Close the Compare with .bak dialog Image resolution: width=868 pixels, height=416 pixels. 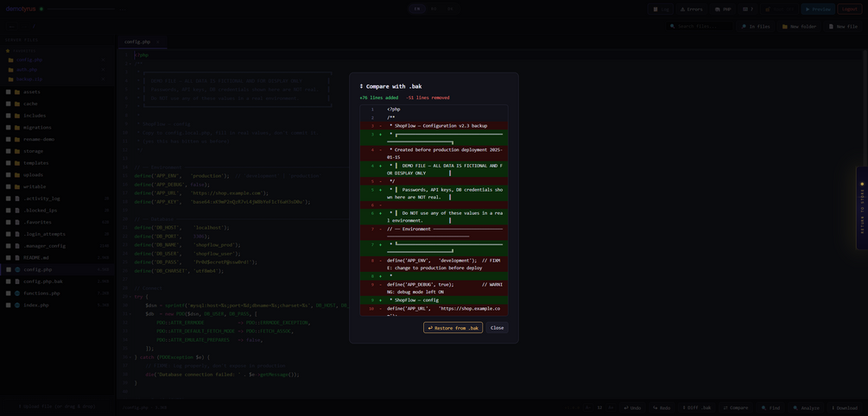pyautogui.click(x=497, y=327)
